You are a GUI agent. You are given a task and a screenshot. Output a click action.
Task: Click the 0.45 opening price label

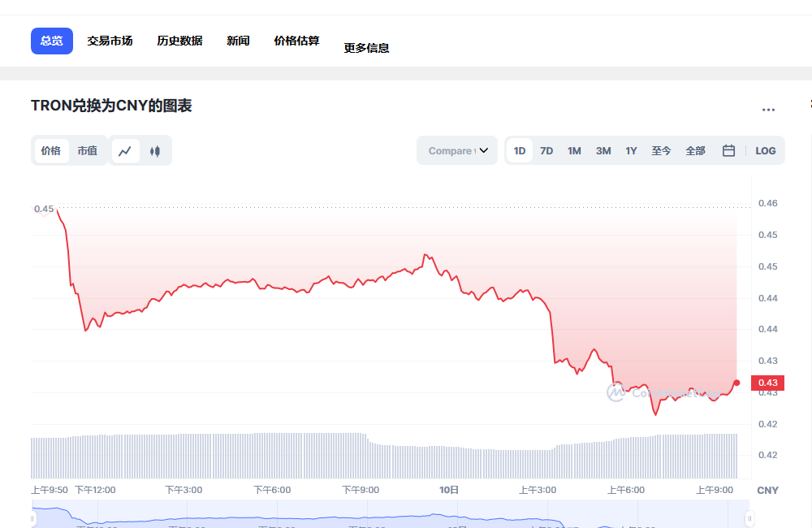44,210
